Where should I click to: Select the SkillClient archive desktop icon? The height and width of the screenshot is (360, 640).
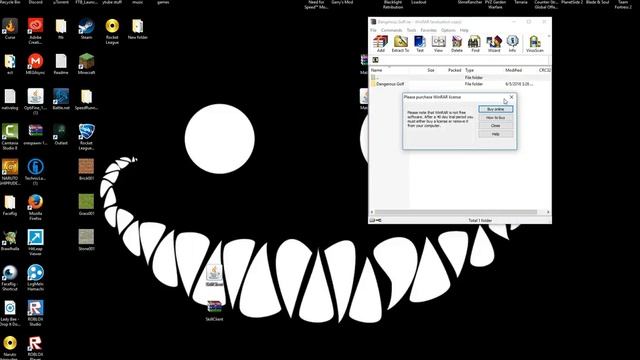coord(214,311)
